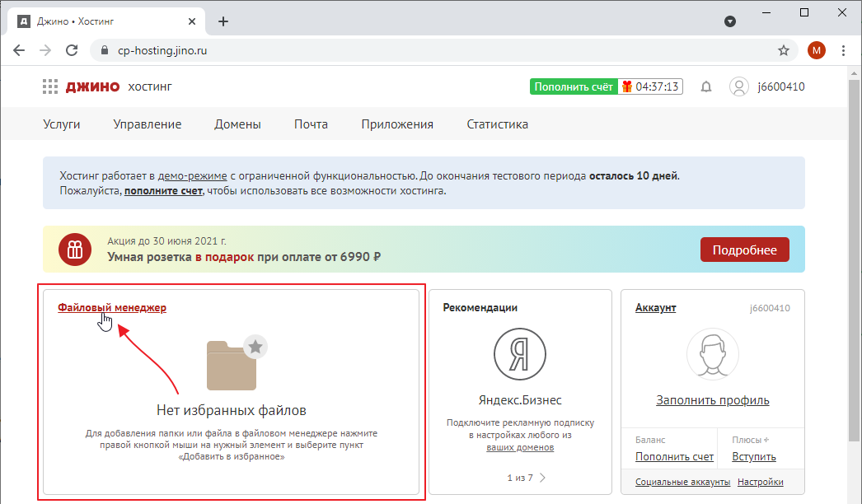Image resolution: width=862 pixels, height=504 pixels.
Task: Bookmark this page with the star icon
Action: (x=783, y=50)
